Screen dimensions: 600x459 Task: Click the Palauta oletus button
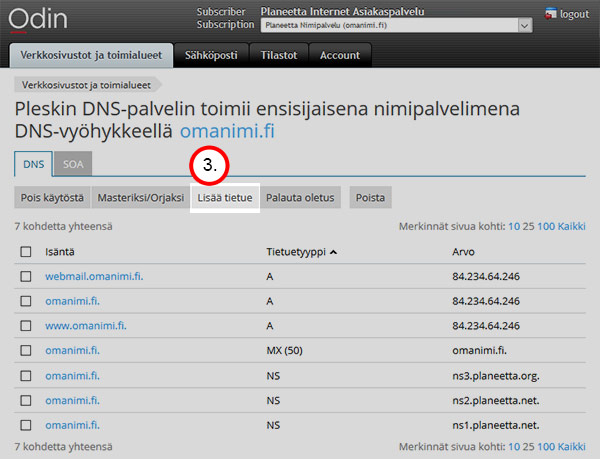[x=300, y=198]
